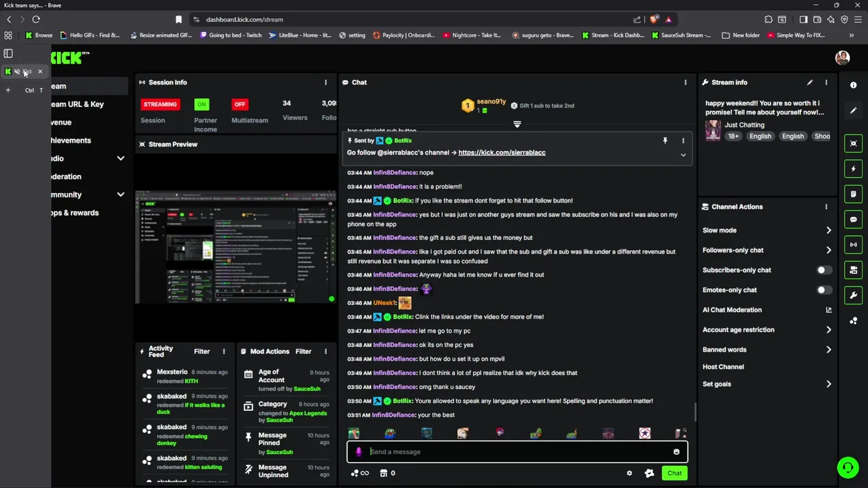Click the Brave Shields lion icon
This screenshot has width=868, height=488.
point(654,20)
